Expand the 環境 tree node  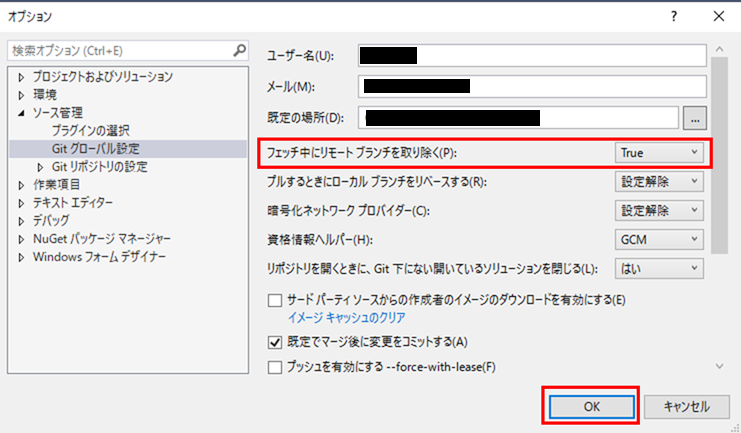(21, 95)
